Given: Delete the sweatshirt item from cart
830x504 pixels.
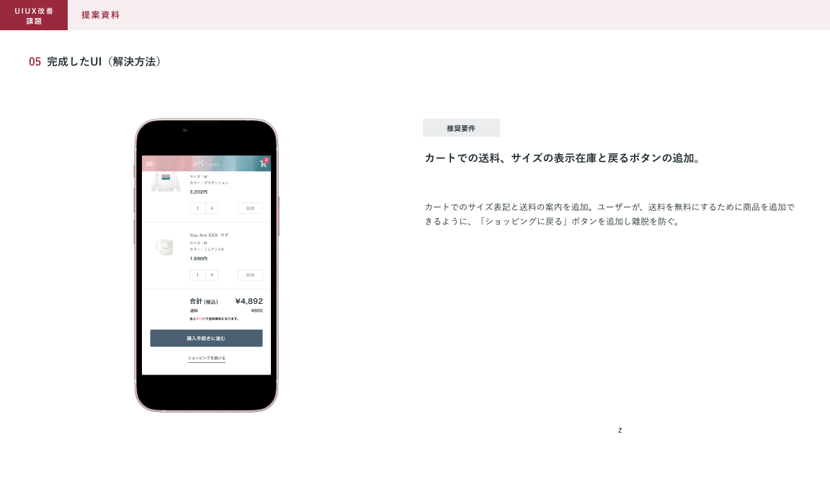Looking at the screenshot, I should [x=250, y=208].
